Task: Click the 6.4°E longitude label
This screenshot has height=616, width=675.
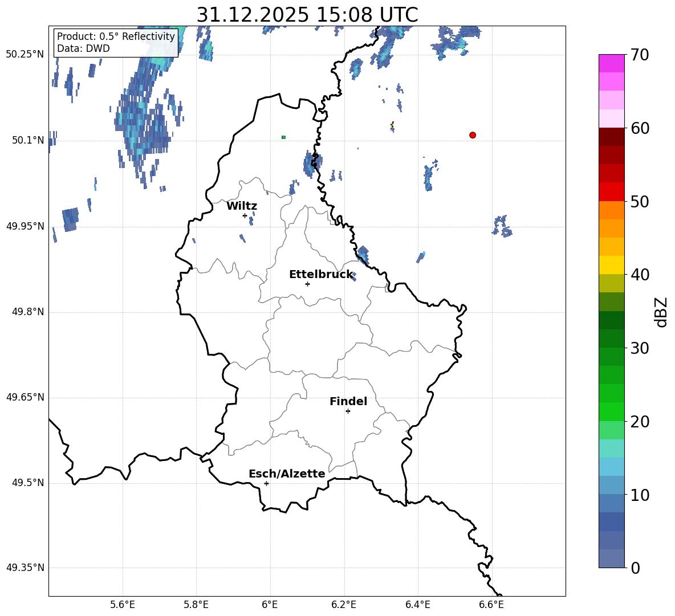Action: tap(417, 605)
